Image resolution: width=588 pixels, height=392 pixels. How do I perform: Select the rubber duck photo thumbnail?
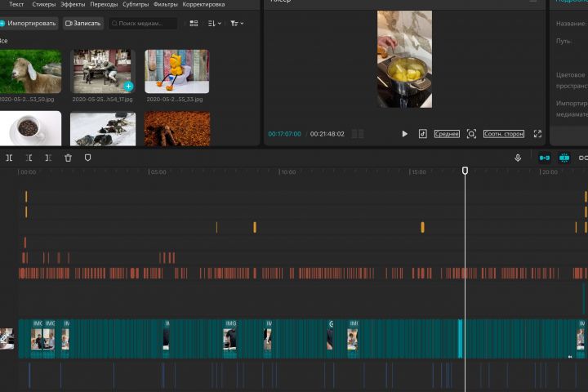tap(177, 71)
